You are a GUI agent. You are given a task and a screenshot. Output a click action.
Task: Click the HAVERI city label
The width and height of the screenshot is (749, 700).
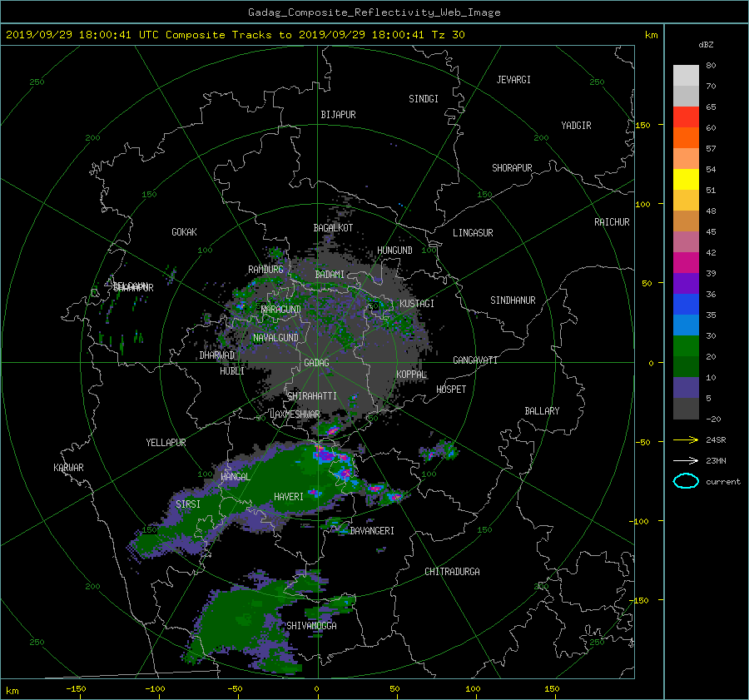click(x=289, y=497)
